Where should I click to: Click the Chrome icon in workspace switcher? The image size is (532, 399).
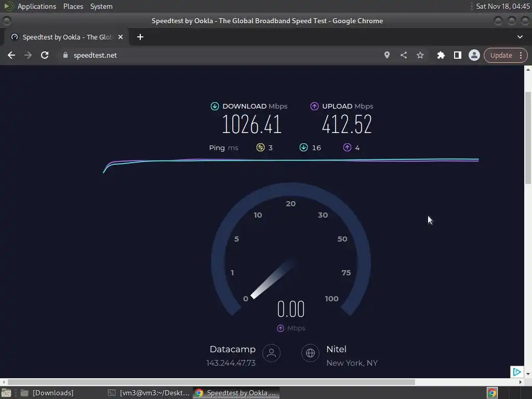point(492,393)
